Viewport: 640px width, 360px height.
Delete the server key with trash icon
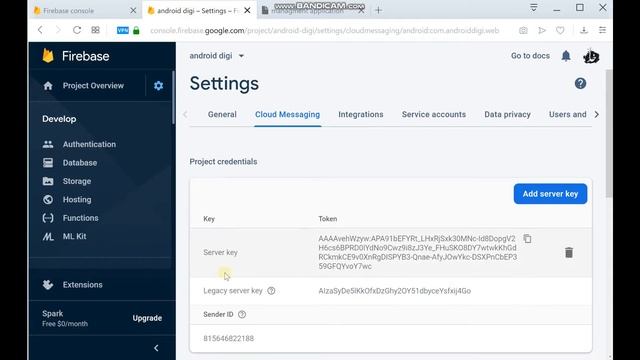[x=569, y=252]
